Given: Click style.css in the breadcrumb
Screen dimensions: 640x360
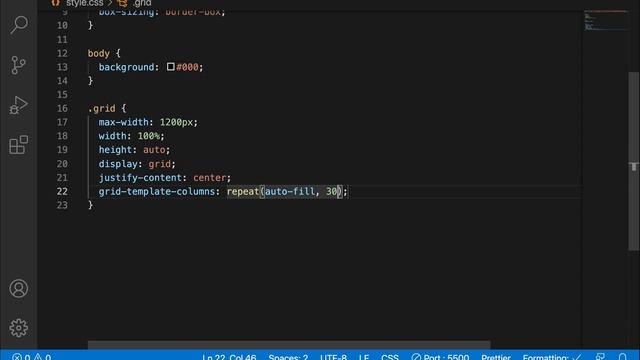Looking at the screenshot, I should (84, 3).
